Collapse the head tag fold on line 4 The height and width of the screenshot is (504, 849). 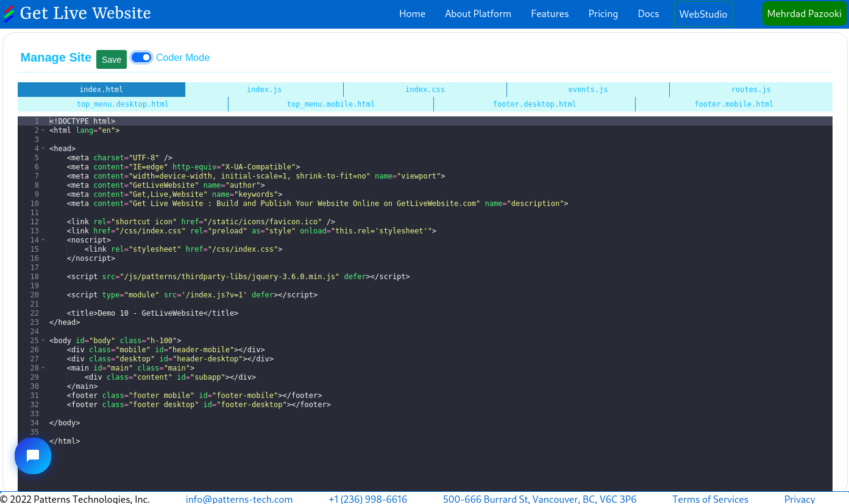(x=43, y=149)
